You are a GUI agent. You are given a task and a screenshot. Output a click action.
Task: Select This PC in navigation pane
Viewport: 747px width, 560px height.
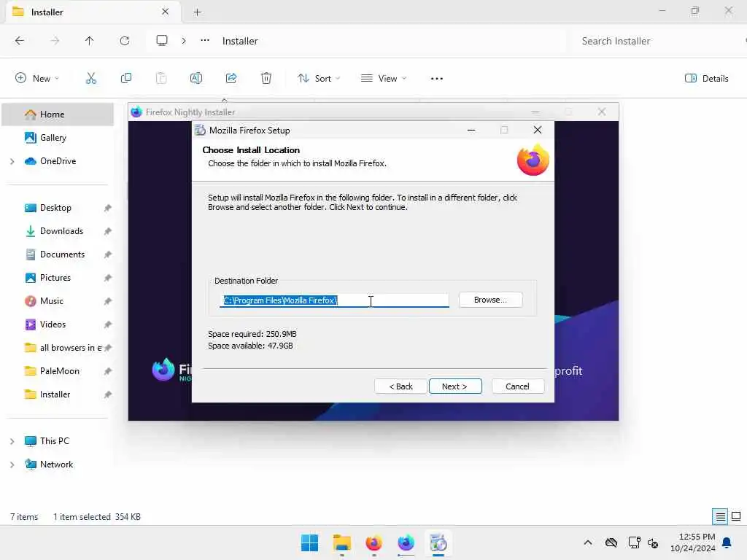pyautogui.click(x=54, y=441)
